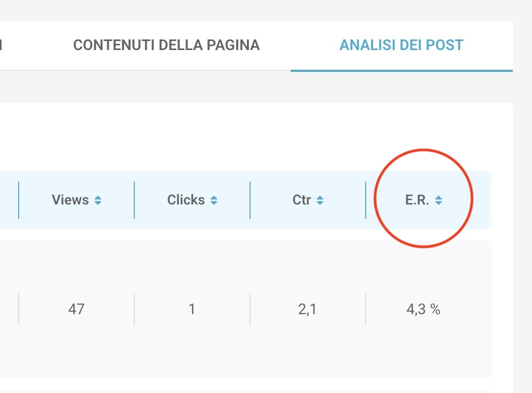Click the Clicks value 1
Viewport: 532px width, 393px height.
192,309
